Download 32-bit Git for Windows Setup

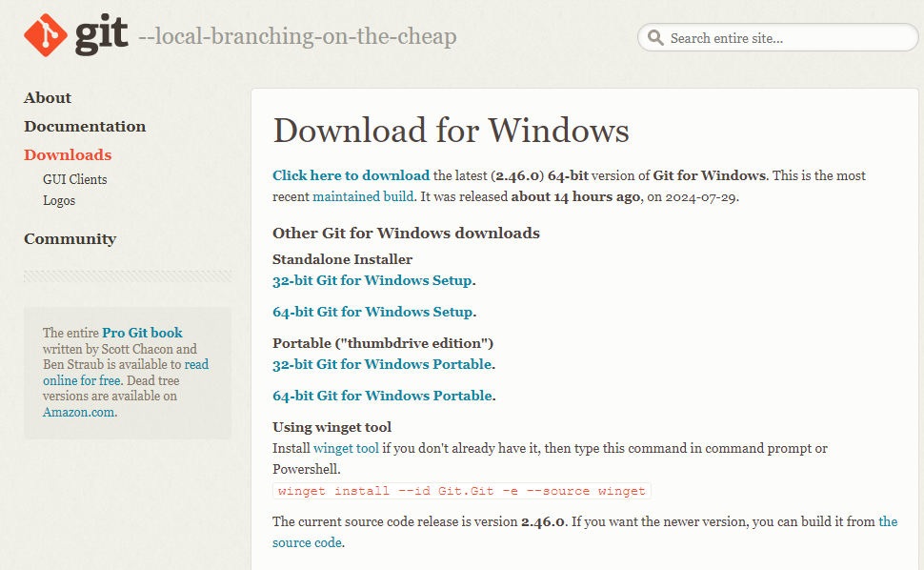coord(372,280)
